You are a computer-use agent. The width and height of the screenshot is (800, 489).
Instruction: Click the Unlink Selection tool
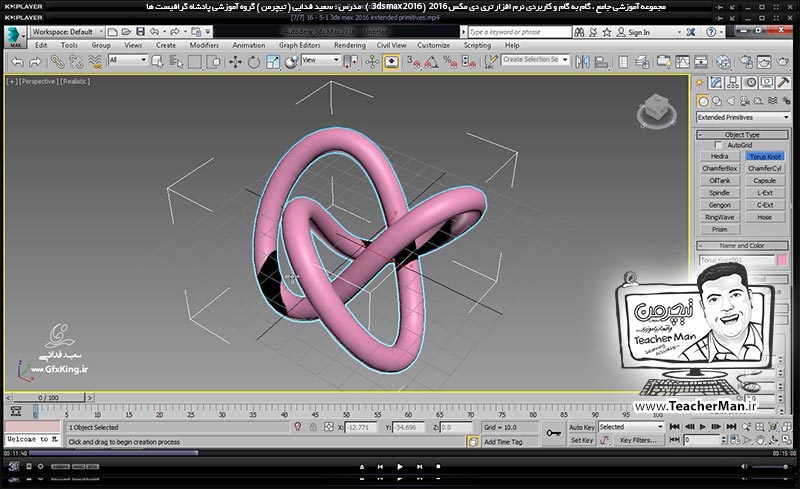[x=76, y=62]
